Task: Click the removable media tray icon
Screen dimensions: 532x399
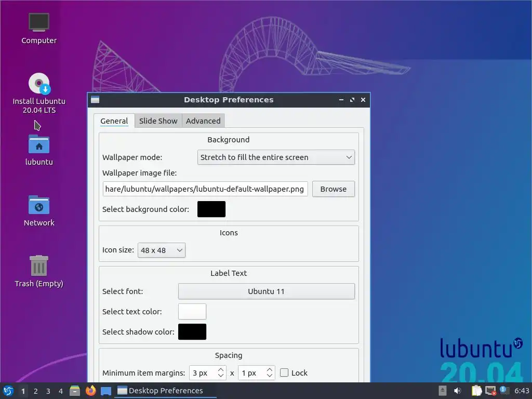Action: (x=443, y=391)
